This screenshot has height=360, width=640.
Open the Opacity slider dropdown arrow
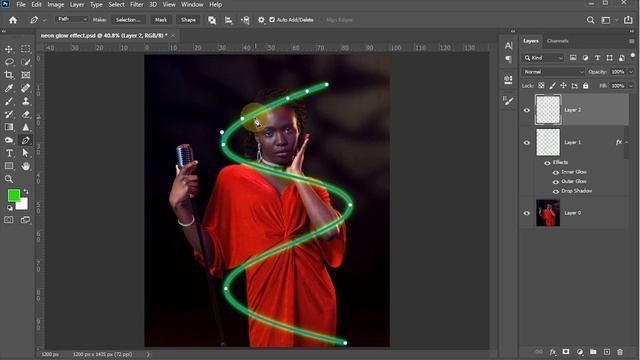631,72
